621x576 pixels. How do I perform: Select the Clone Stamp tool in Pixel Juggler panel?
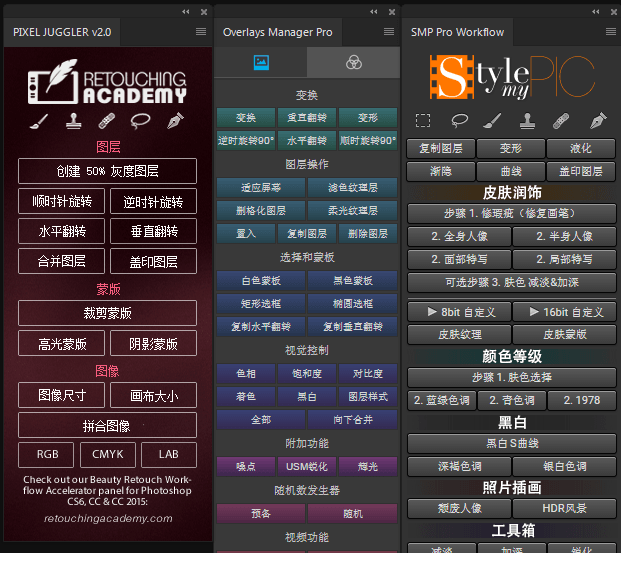pyautogui.click(x=74, y=121)
